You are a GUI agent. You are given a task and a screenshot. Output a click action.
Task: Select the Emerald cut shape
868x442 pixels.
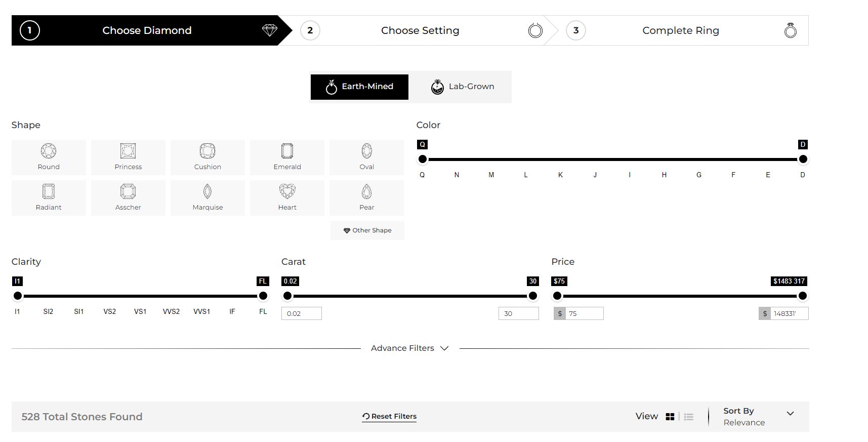tap(287, 157)
